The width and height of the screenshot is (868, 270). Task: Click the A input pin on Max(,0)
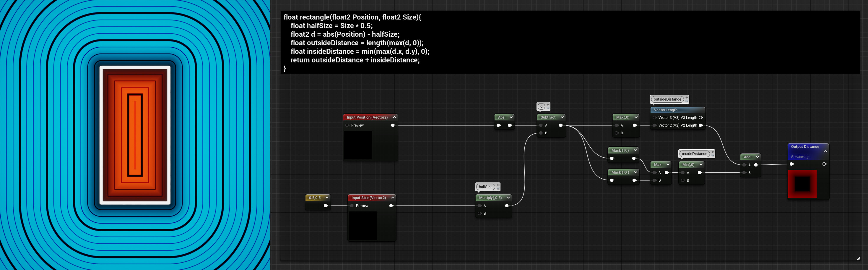617,125
